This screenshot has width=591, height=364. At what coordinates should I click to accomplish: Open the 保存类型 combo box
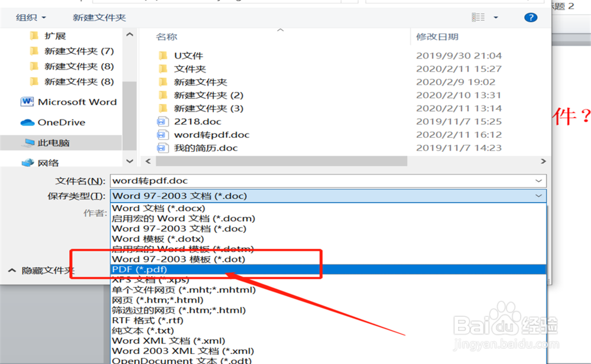pos(325,196)
